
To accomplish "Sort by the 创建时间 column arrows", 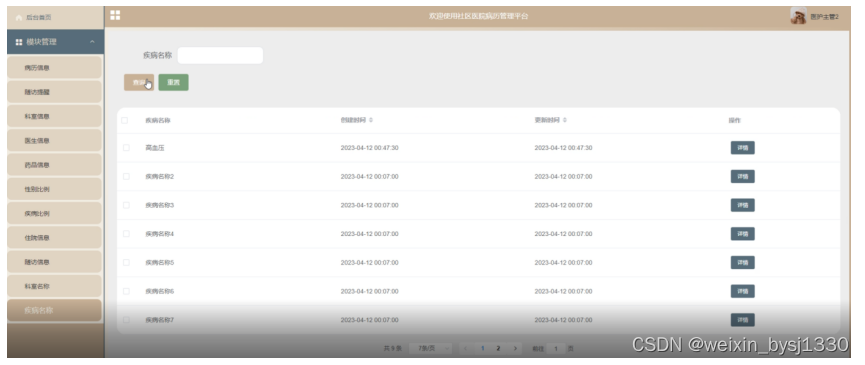I will [x=371, y=120].
